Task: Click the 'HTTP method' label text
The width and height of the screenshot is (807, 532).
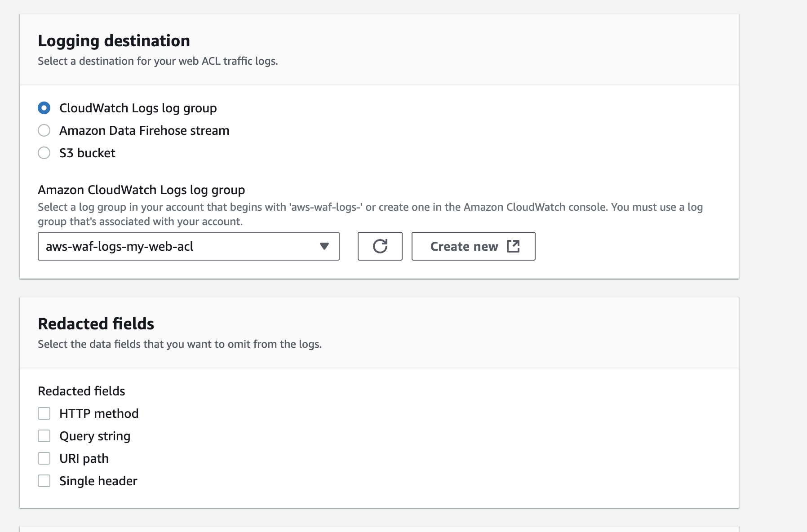Action: pos(99,413)
